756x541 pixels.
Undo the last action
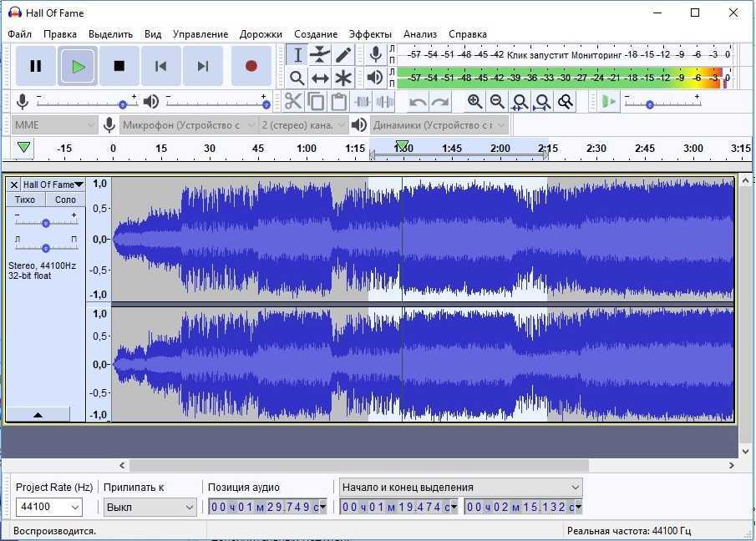pyautogui.click(x=417, y=102)
